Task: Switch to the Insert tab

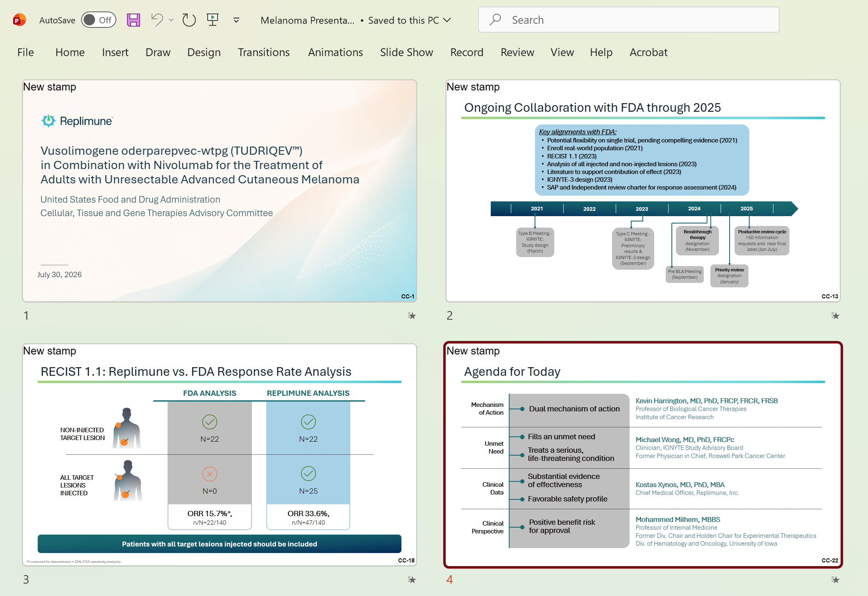Action: click(x=115, y=52)
